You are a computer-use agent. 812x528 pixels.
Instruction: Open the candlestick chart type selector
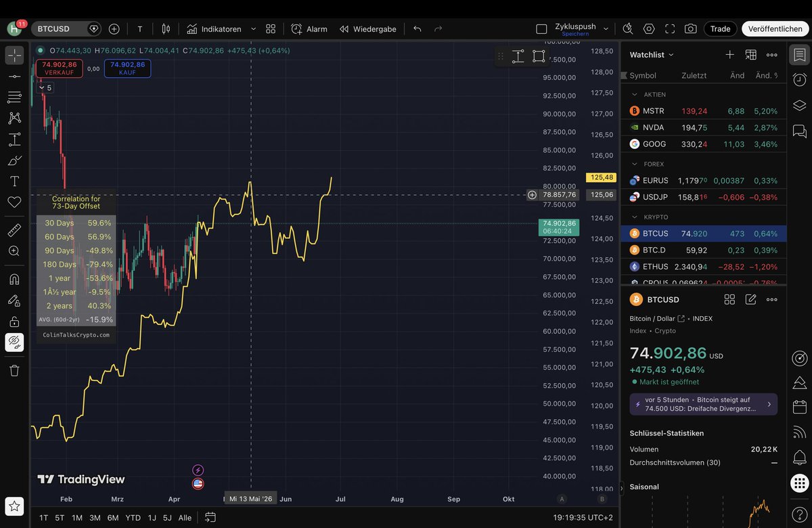(166, 29)
